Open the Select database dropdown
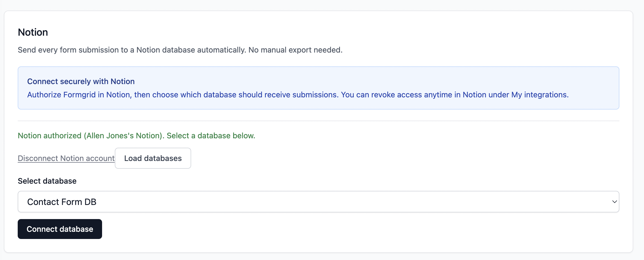The image size is (644, 260). (318, 202)
